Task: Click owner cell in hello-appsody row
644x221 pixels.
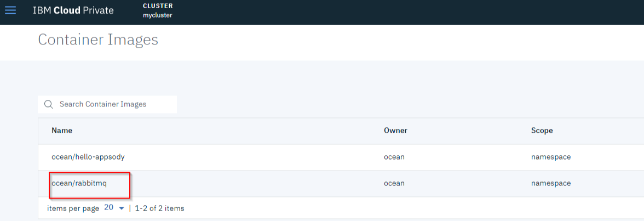Action: pos(394,157)
